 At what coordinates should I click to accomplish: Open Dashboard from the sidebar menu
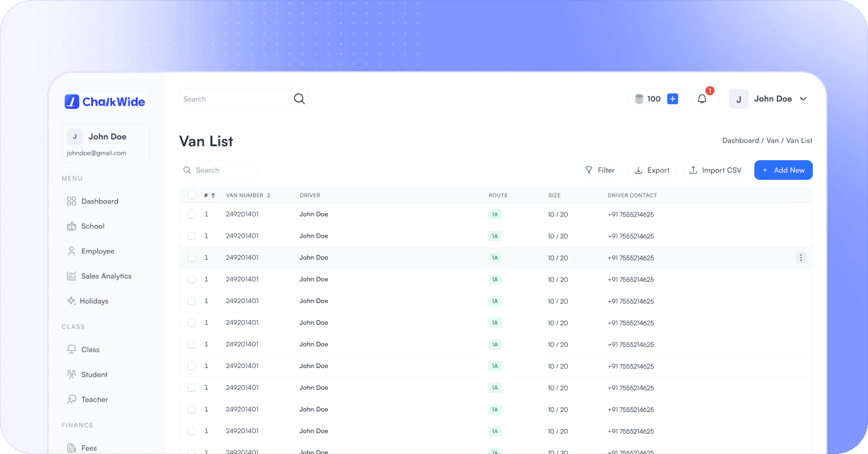(99, 201)
